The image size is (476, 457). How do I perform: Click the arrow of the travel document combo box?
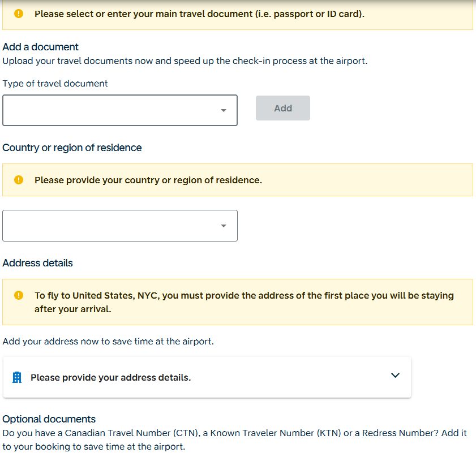(224, 110)
